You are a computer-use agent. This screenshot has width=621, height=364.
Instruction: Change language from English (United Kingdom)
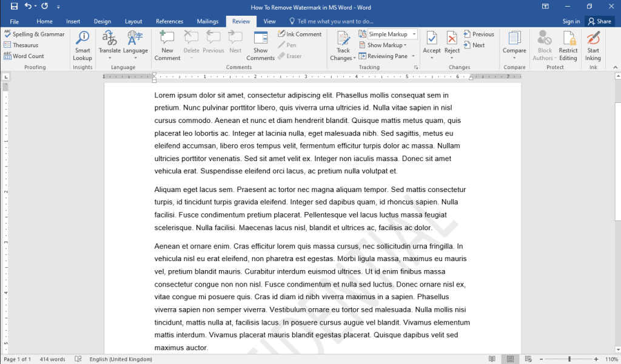(121, 359)
